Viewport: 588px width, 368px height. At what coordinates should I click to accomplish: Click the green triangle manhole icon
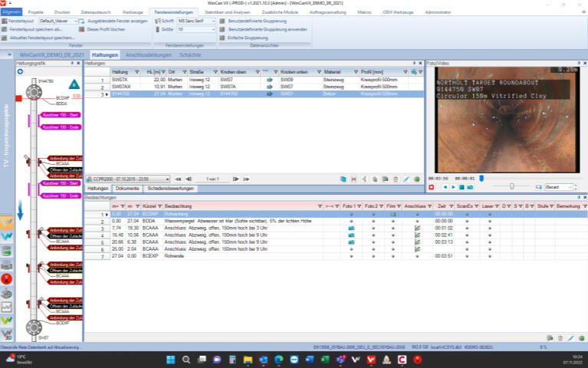tap(74, 85)
